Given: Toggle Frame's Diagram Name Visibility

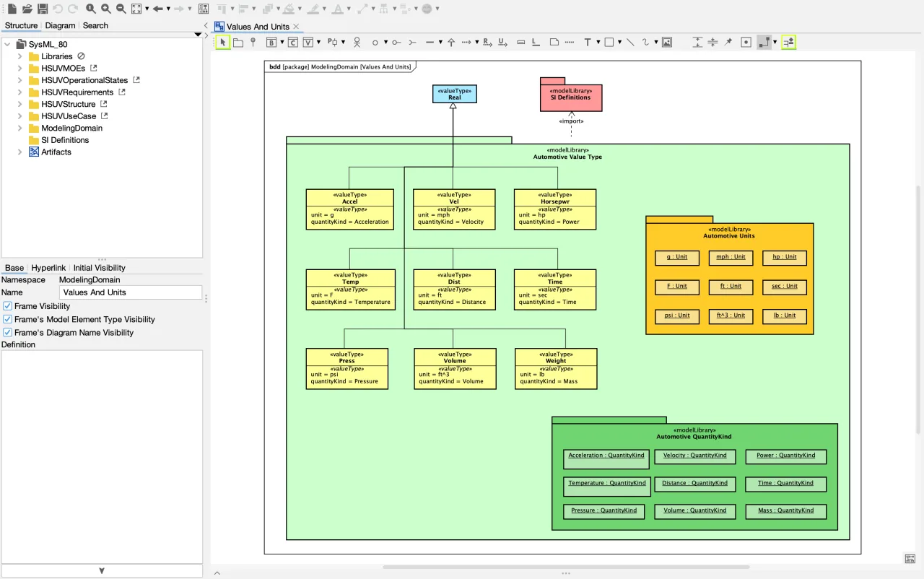Looking at the screenshot, I should (x=8, y=333).
